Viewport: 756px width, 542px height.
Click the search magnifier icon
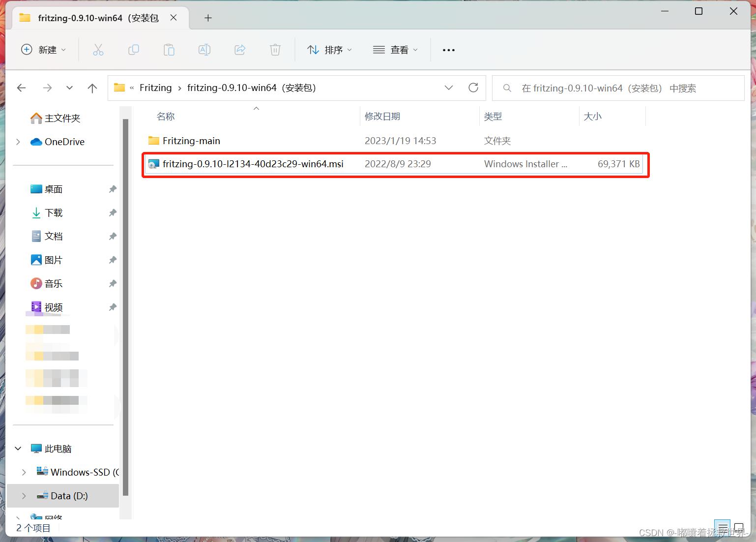507,88
